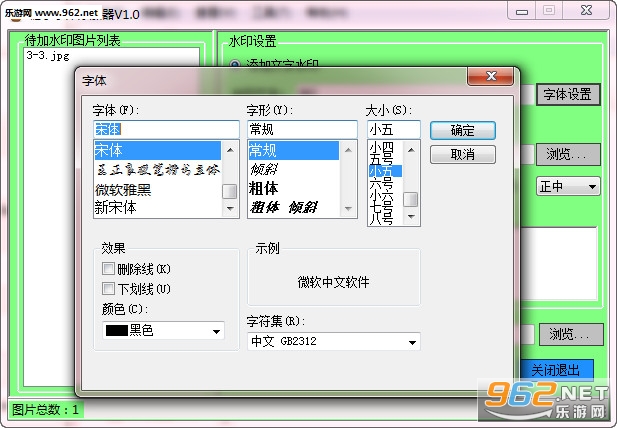Click lower 浏览... button in main window
The width and height of the screenshot is (617, 428).
(571, 334)
